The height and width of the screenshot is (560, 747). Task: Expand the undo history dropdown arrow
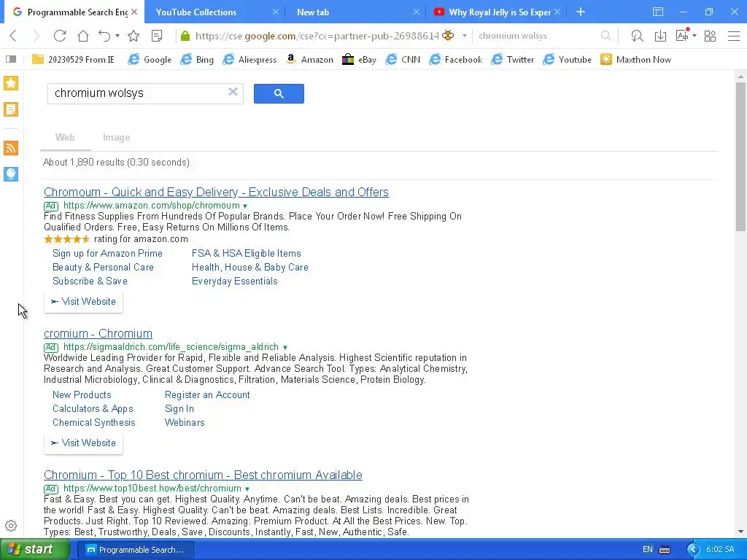pyautogui.click(x=117, y=36)
